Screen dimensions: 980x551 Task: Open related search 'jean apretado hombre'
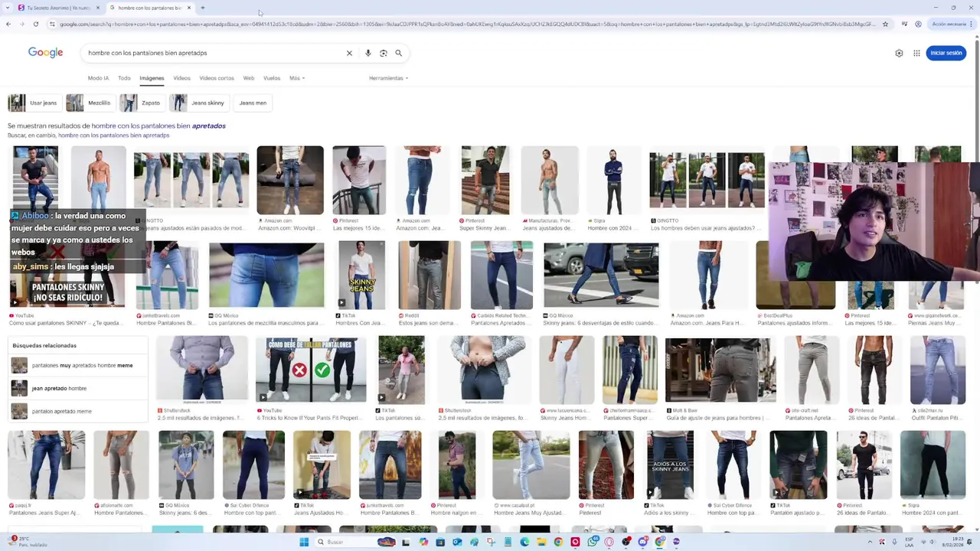click(79, 388)
